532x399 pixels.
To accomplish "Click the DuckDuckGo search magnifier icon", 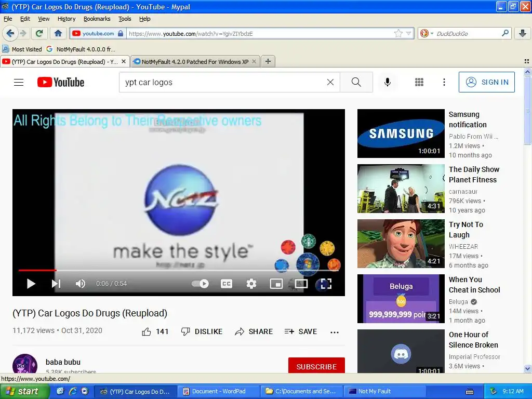I will (505, 33).
